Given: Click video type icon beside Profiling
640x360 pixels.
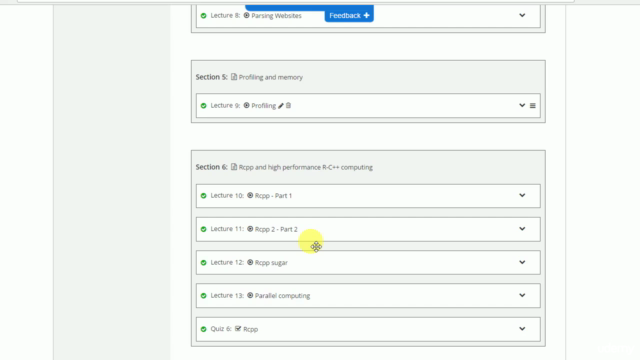Looking at the screenshot, I should pos(247,105).
